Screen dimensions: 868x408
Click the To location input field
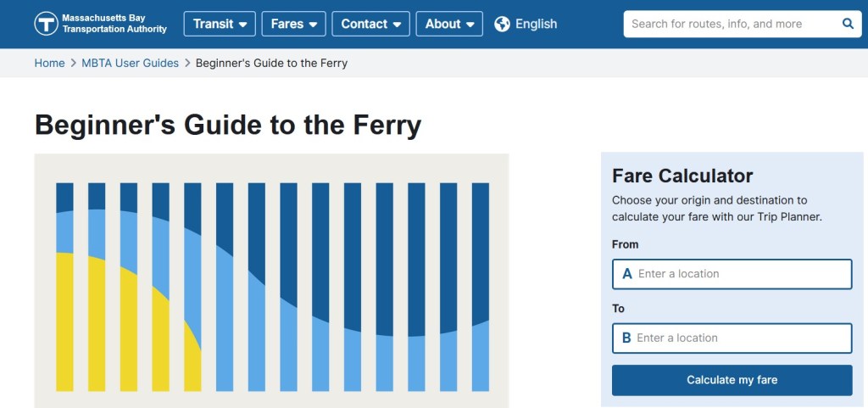tap(741, 338)
